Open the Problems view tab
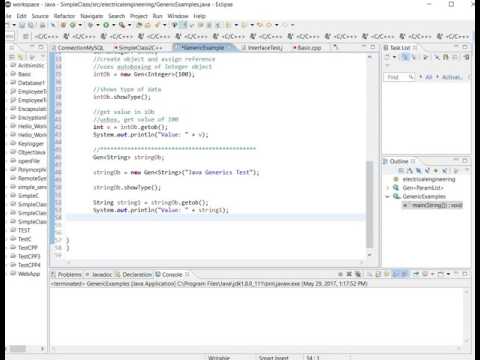 [x=67, y=275]
